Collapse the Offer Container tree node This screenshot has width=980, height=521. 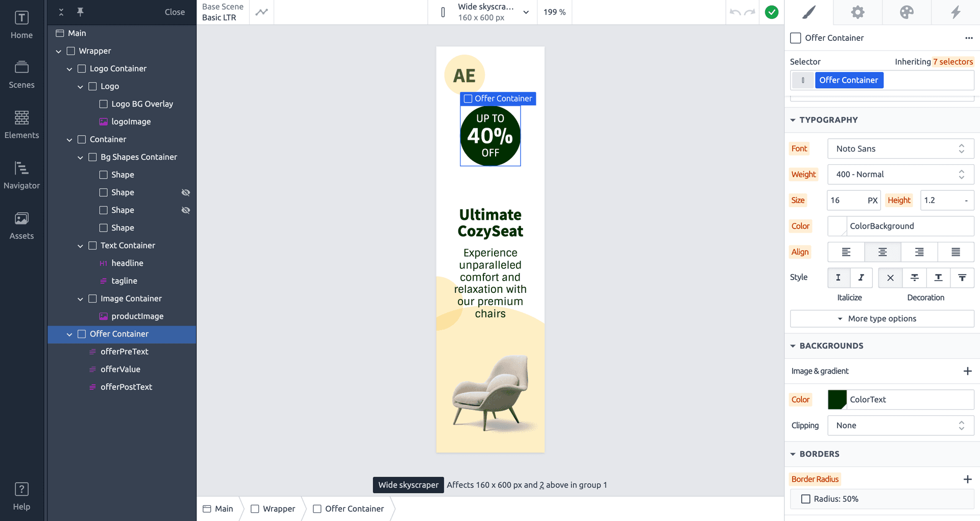(69, 334)
